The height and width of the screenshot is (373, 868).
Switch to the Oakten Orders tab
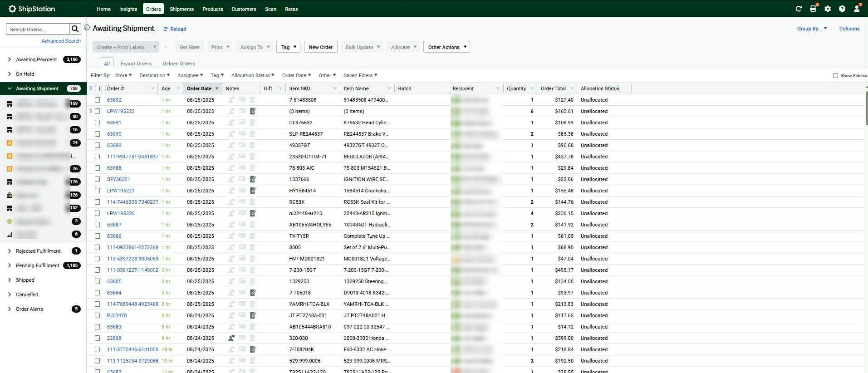(179, 64)
